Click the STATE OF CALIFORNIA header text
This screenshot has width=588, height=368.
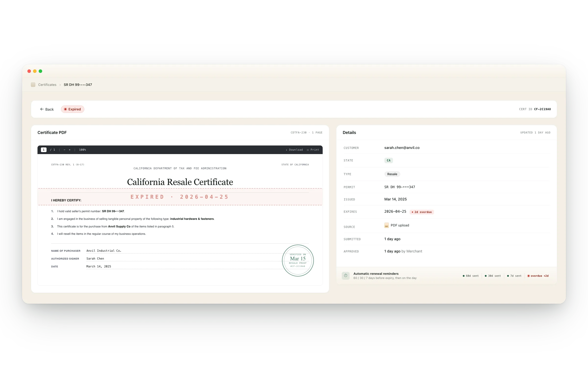(x=295, y=165)
